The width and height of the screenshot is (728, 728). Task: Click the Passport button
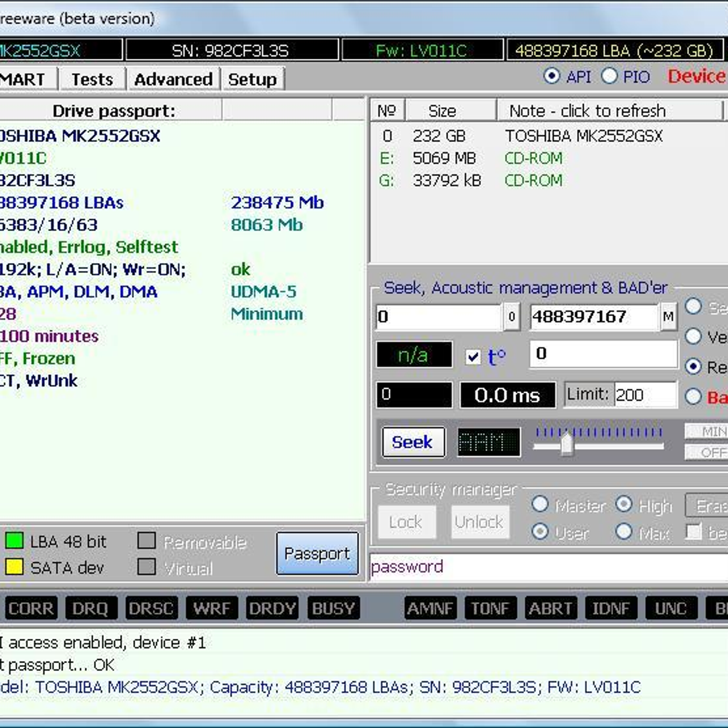coord(317,553)
